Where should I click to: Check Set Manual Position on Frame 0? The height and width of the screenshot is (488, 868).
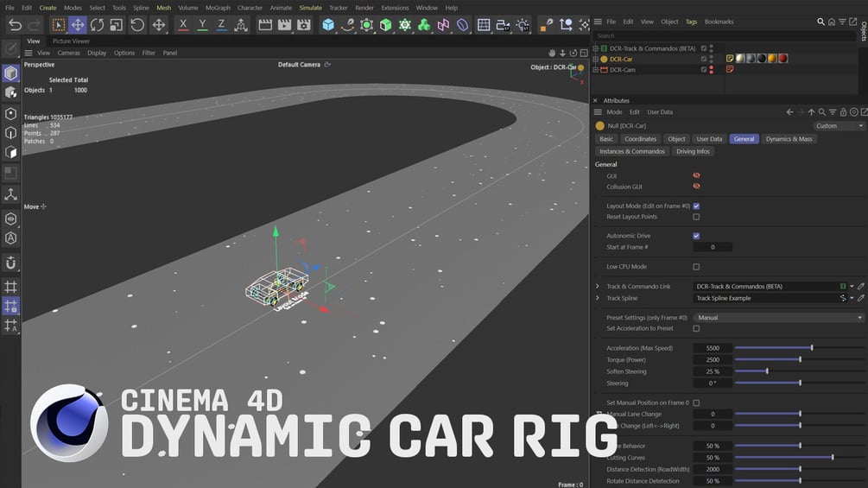(x=696, y=402)
